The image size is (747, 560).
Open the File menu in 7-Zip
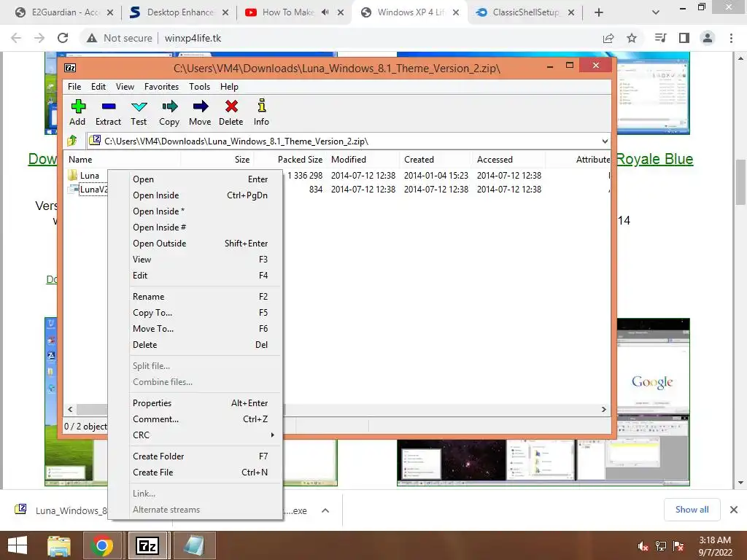click(74, 87)
